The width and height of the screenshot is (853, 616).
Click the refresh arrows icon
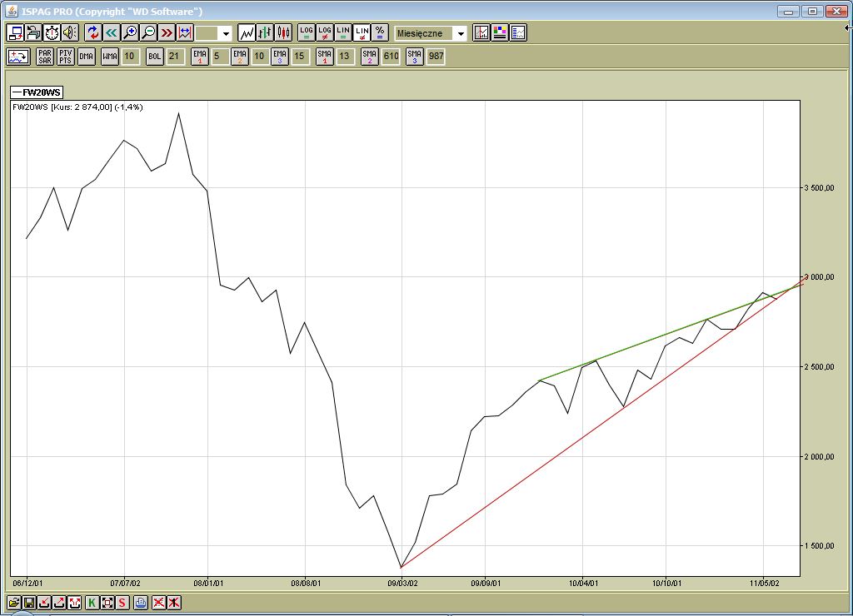click(x=93, y=32)
